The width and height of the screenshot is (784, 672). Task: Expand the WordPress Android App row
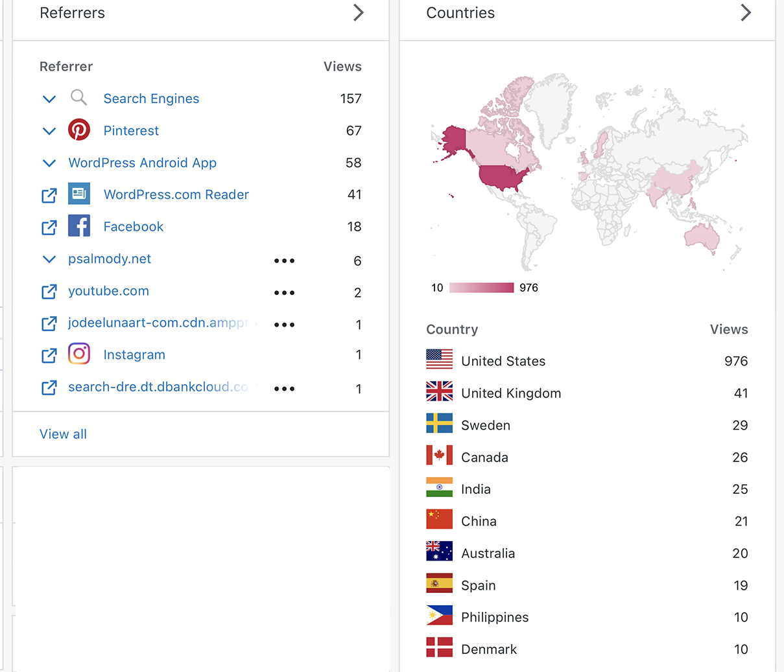coord(49,163)
